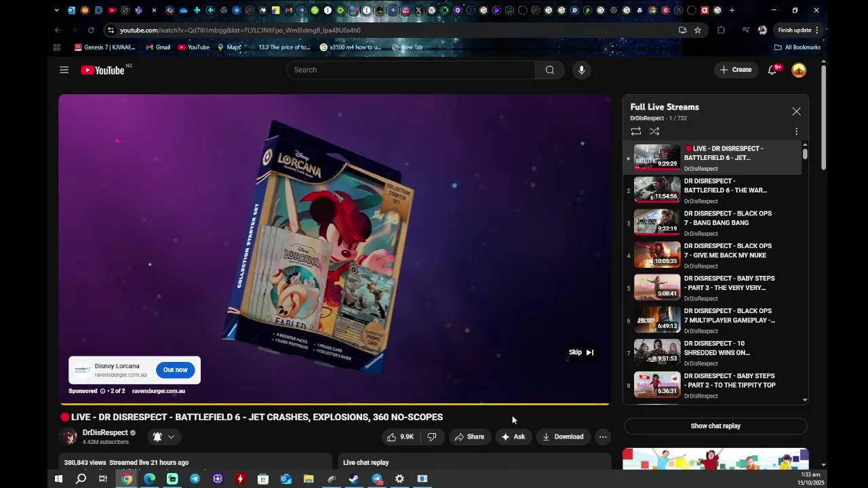868x488 pixels.
Task: Open the subscription notification bell dropdown
Action: click(163, 437)
